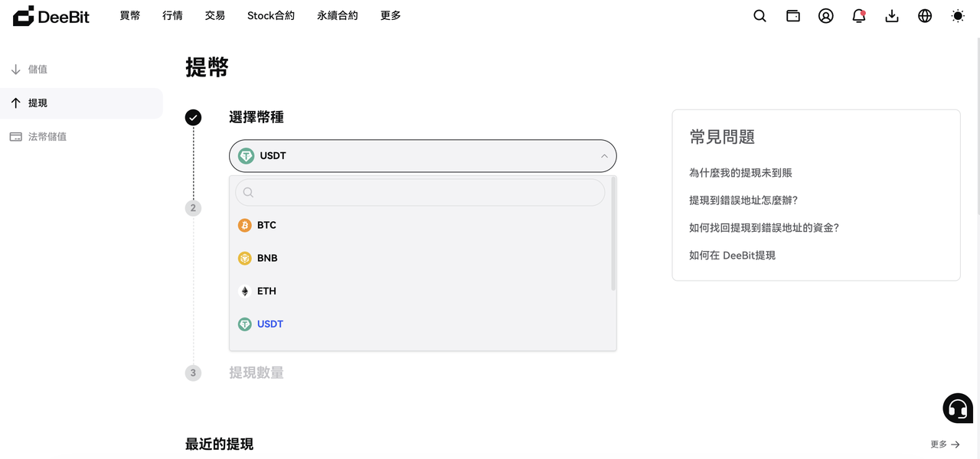This screenshot has width=980, height=459.
Task: Select BNB from the coin list
Action: point(421,258)
